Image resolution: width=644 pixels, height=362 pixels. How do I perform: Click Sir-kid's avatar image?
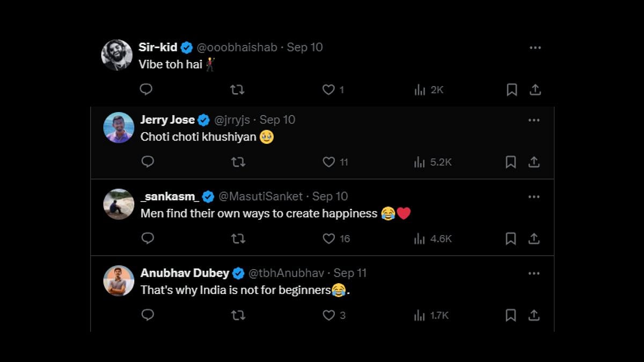pyautogui.click(x=117, y=55)
